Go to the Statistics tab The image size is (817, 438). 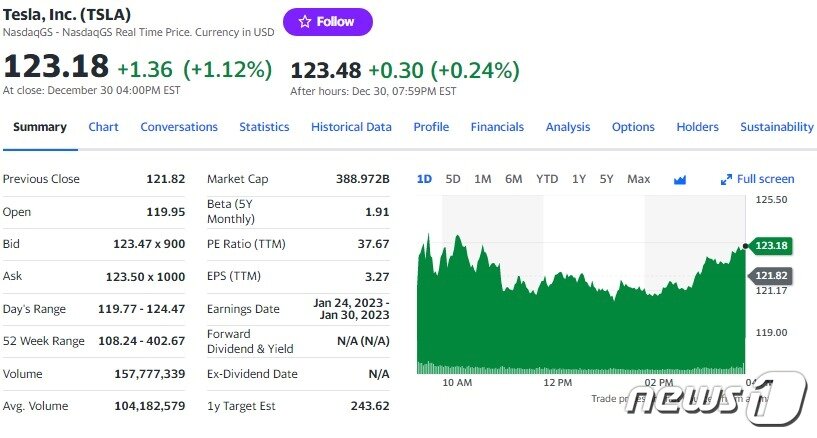tap(264, 127)
